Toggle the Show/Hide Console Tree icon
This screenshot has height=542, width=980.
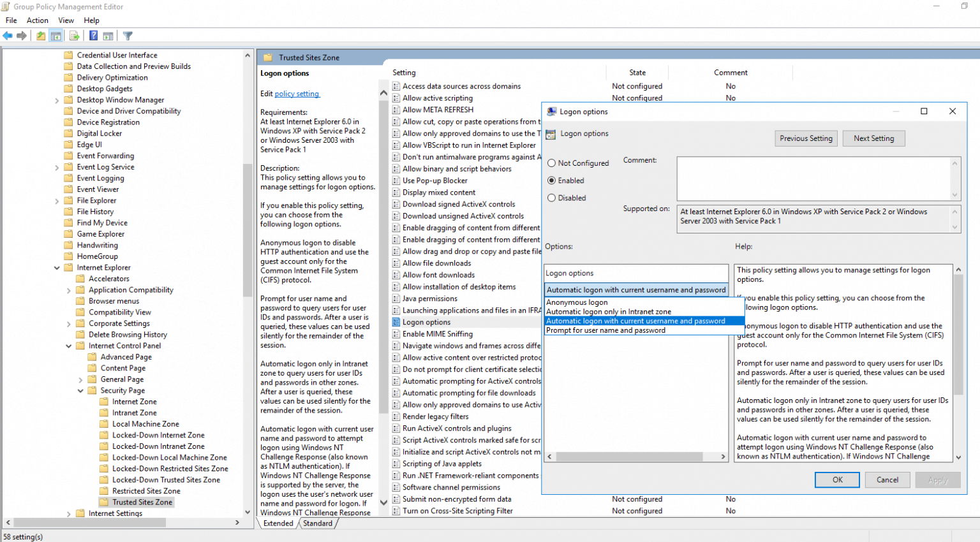pyautogui.click(x=56, y=36)
